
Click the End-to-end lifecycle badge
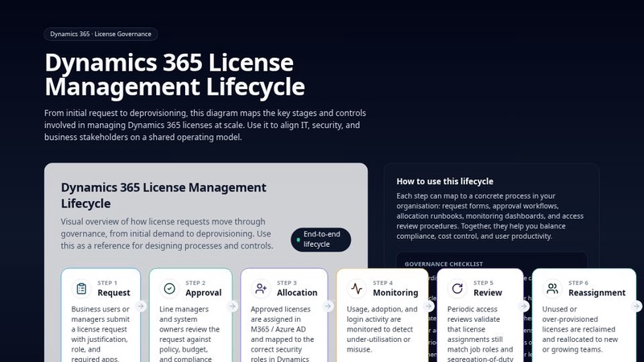320,239
